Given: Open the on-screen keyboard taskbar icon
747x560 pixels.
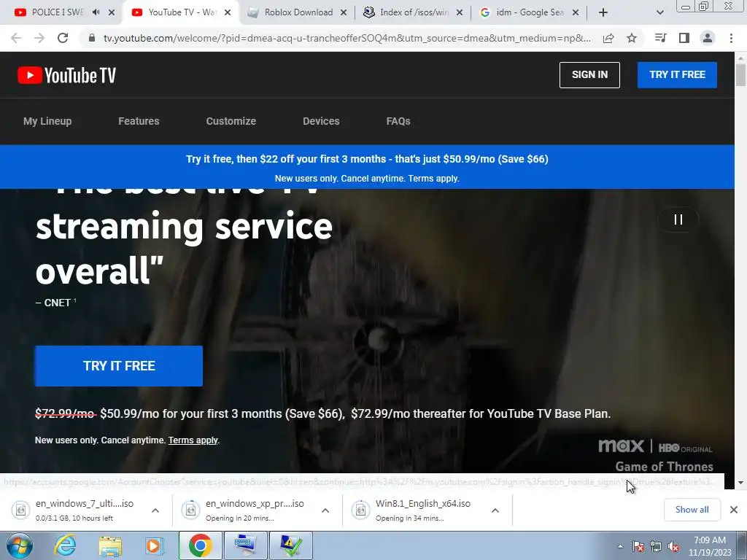Looking at the screenshot, I should pyautogui.click(x=246, y=545).
